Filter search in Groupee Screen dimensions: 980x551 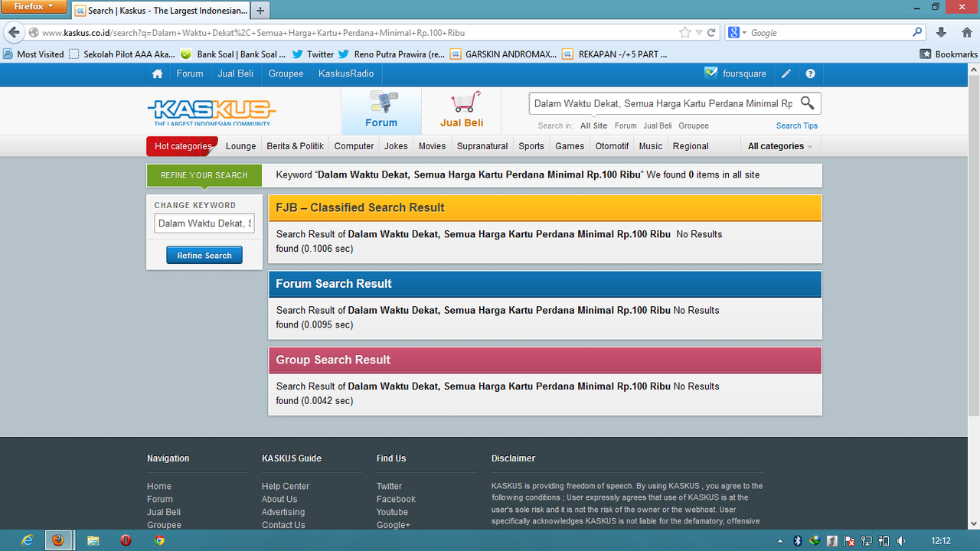[x=694, y=126]
